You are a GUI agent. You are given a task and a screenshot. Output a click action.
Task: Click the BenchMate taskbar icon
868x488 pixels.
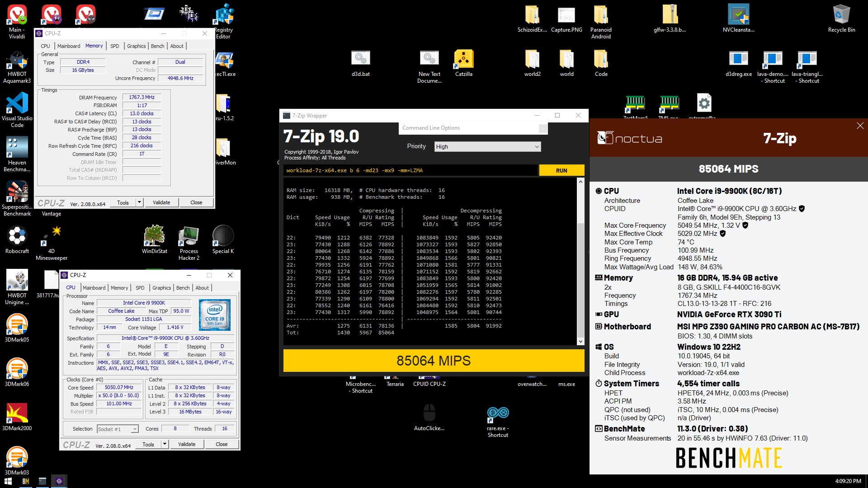(25, 481)
